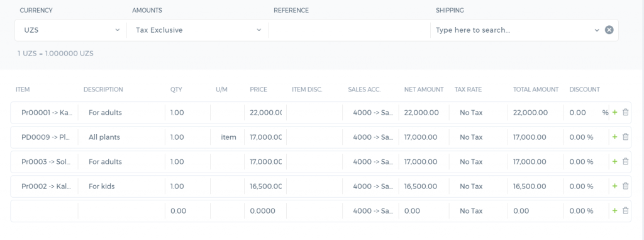Image resolution: width=644 pixels, height=240 pixels.
Task: Click the trash icon on Pr0002 row
Action: (626, 186)
